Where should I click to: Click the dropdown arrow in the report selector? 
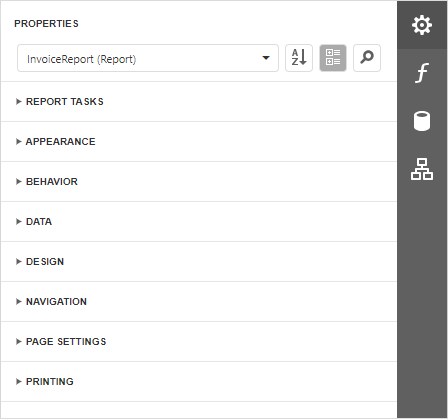(266, 58)
